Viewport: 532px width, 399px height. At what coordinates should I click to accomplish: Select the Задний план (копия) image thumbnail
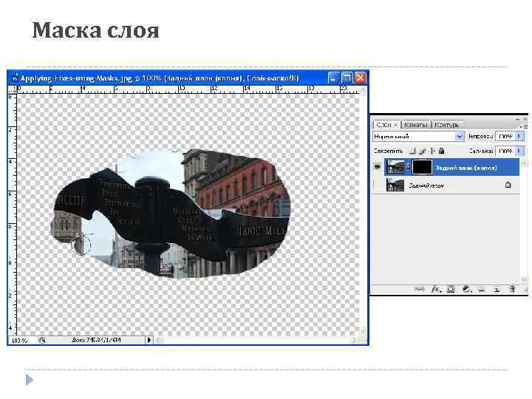point(395,167)
